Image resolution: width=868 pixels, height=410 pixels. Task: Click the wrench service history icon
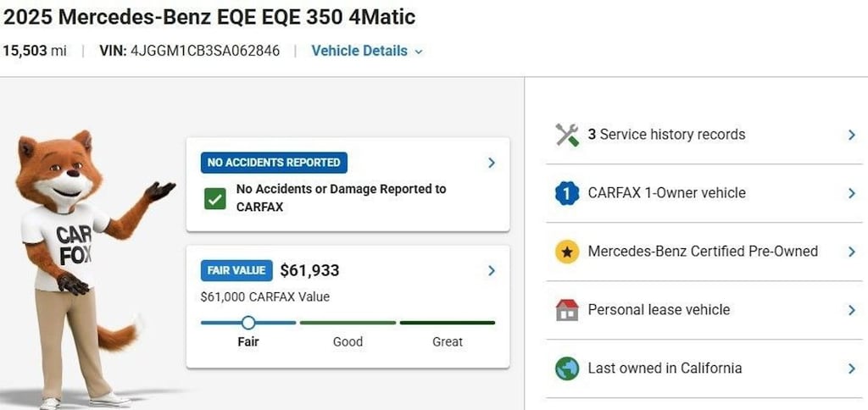click(567, 135)
